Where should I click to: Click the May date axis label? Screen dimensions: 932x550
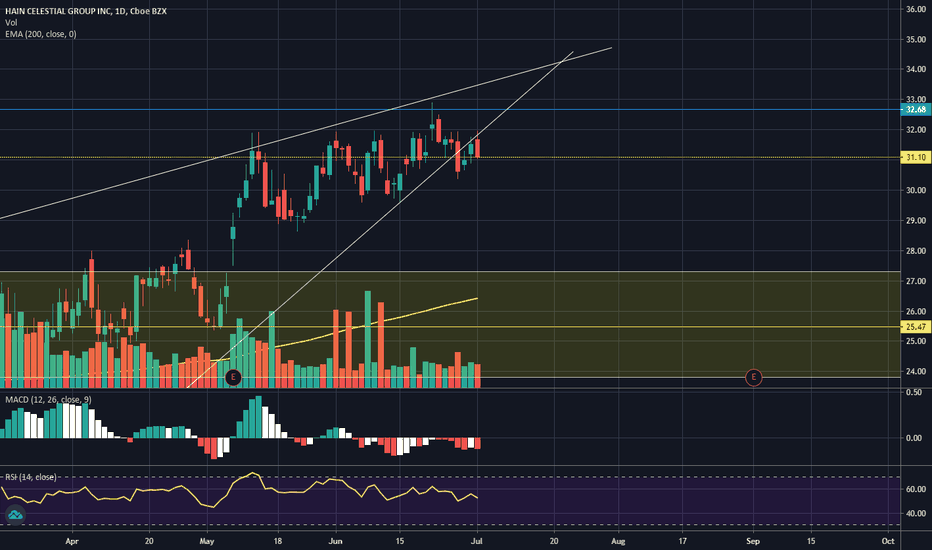(207, 541)
